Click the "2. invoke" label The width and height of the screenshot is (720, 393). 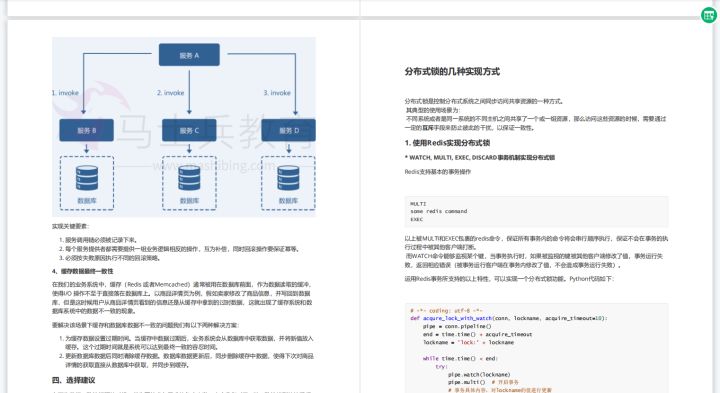pyautogui.click(x=171, y=93)
